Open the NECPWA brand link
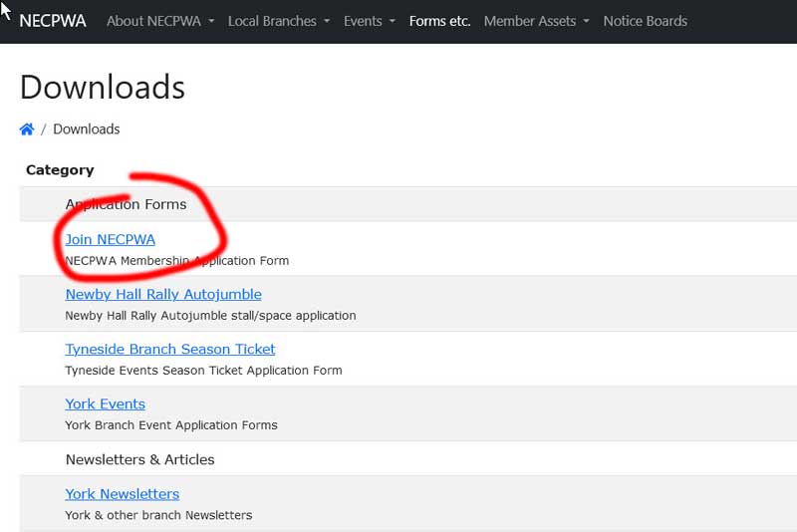The height and width of the screenshot is (532, 797). 53,21
